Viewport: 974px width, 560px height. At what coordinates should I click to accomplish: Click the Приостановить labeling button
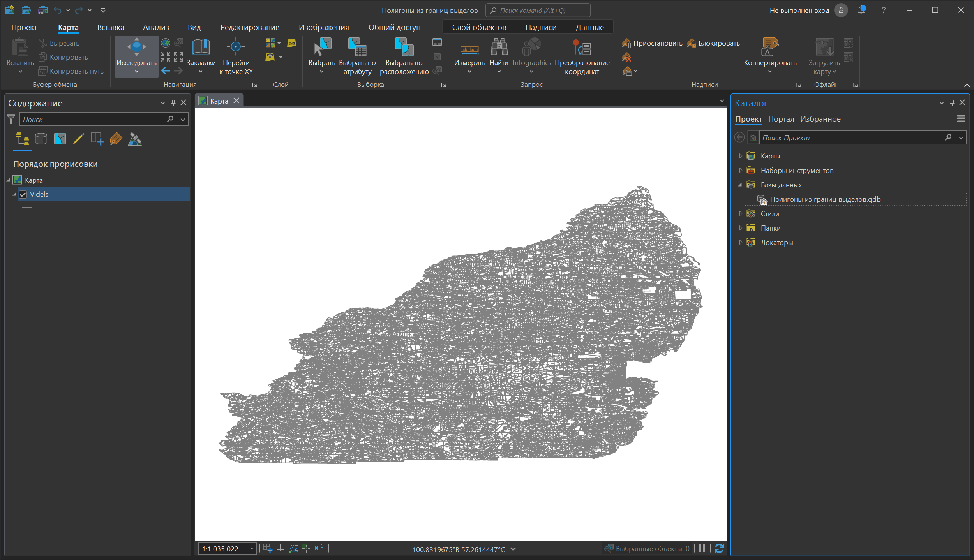click(x=652, y=43)
